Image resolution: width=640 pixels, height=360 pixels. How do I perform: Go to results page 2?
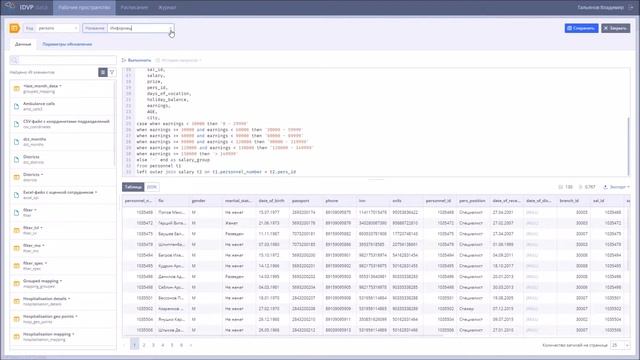coord(144,345)
